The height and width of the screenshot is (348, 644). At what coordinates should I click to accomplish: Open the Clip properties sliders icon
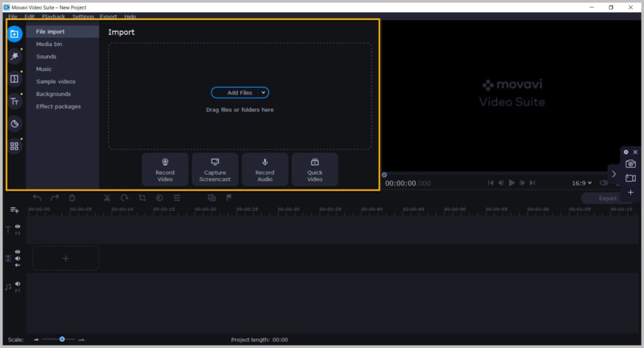(x=177, y=198)
